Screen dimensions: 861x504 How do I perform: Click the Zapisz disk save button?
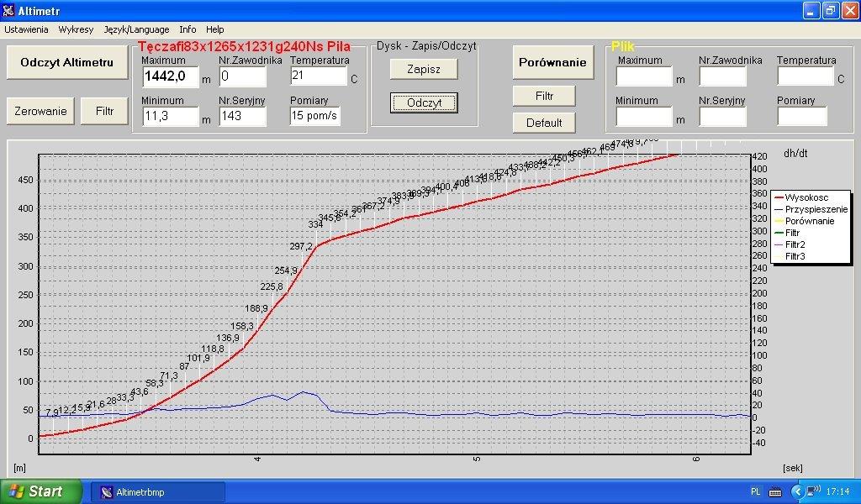pyautogui.click(x=424, y=70)
